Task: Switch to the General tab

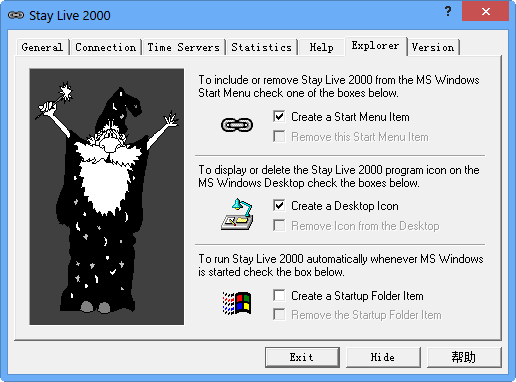Action: [43, 47]
